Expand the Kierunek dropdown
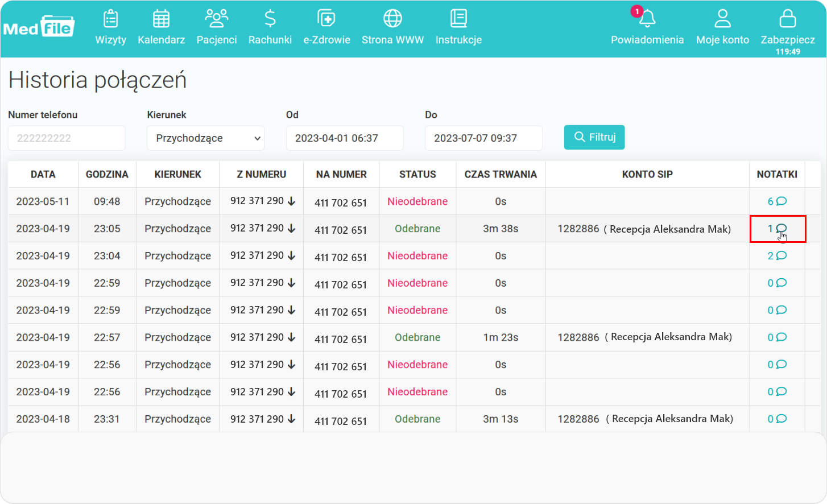 coord(205,138)
